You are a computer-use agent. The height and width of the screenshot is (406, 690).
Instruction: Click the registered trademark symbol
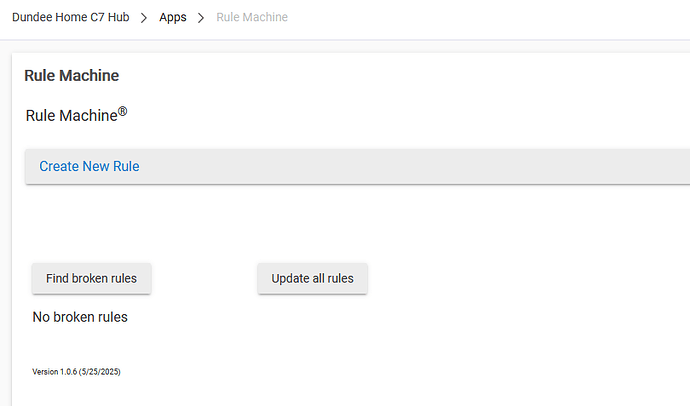(x=123, y=112)
